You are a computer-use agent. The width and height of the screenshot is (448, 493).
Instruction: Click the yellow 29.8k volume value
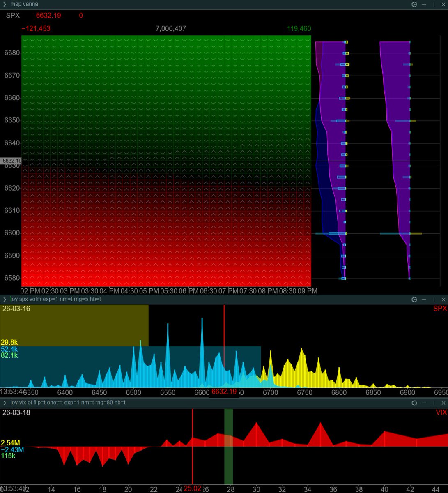(x=9, y=343)
